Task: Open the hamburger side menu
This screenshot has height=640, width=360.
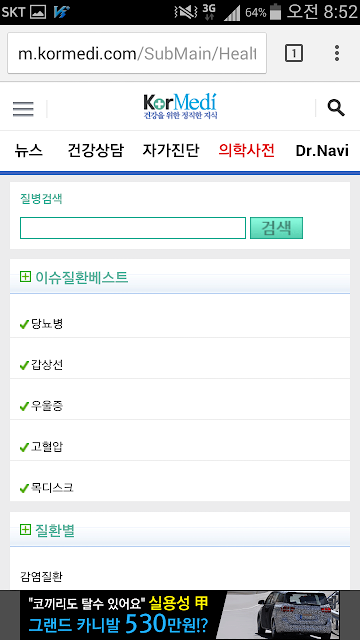Action: (23, 109)
